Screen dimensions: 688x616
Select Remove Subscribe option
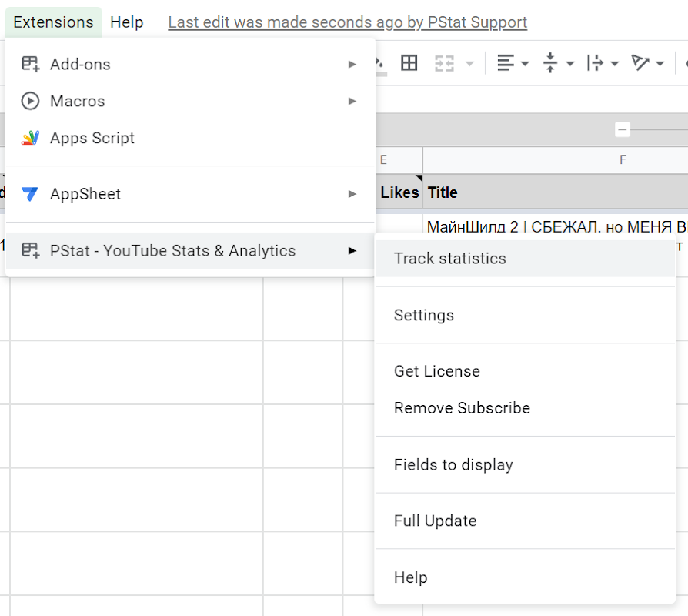pos(525,408)
